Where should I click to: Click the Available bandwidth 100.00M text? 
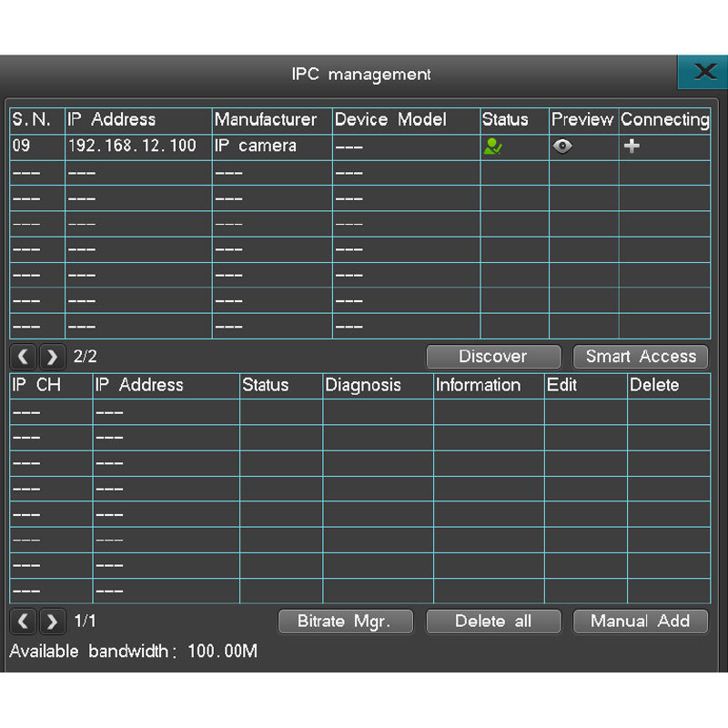click(134, 651)
